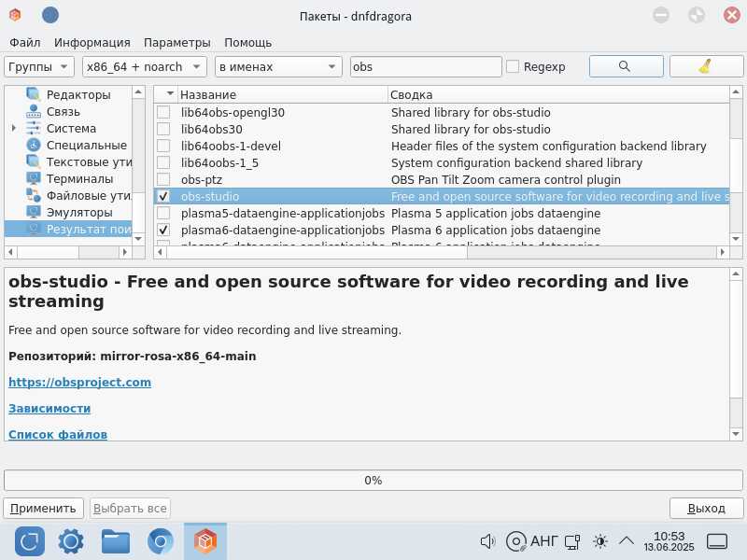Click description pane scroll-down arrow
Image resolution: width=747 pixels, height=560 pixels.
coord(736,434)
